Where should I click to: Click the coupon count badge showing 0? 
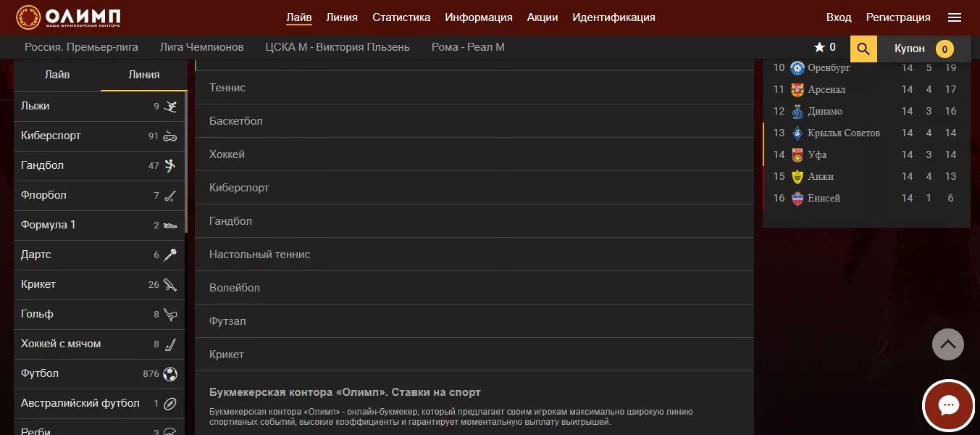pos(945,49)
